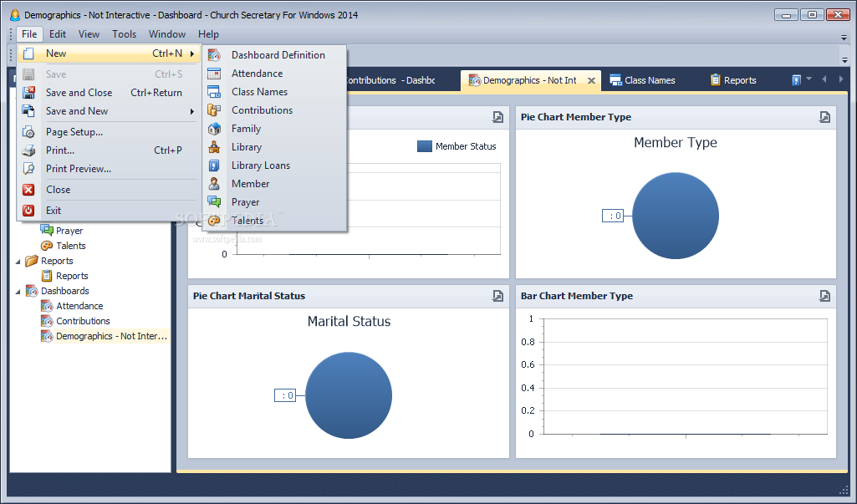857x504 pixels.
Task: Open the Tools menu
Action: [124, 34]
